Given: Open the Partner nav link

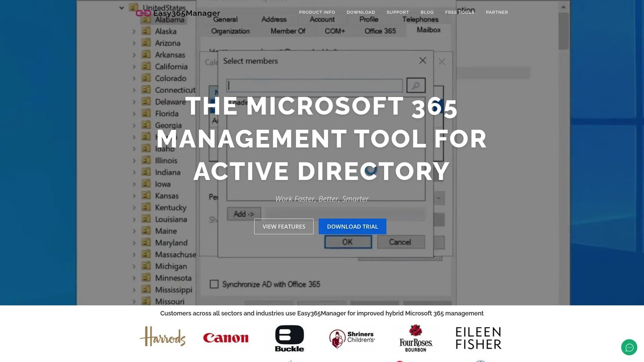Looking at the screenshot, I should (497, 12).
